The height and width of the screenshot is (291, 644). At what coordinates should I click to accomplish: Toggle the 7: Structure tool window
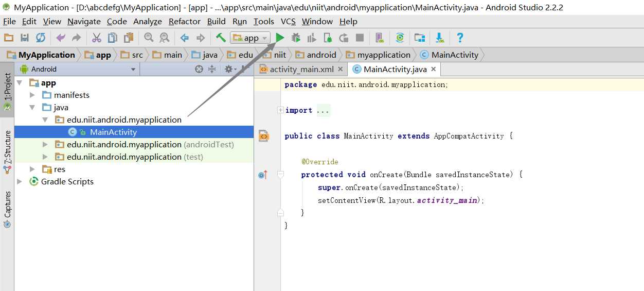pos(7,152)
